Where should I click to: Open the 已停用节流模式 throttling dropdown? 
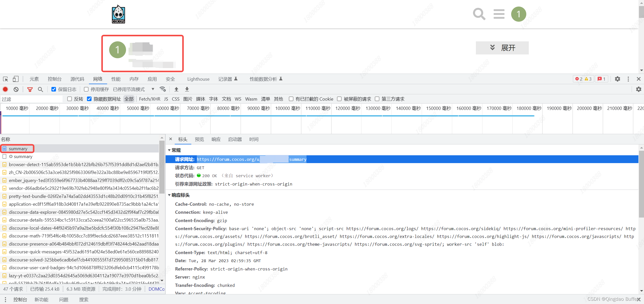(x=133, y=89)
